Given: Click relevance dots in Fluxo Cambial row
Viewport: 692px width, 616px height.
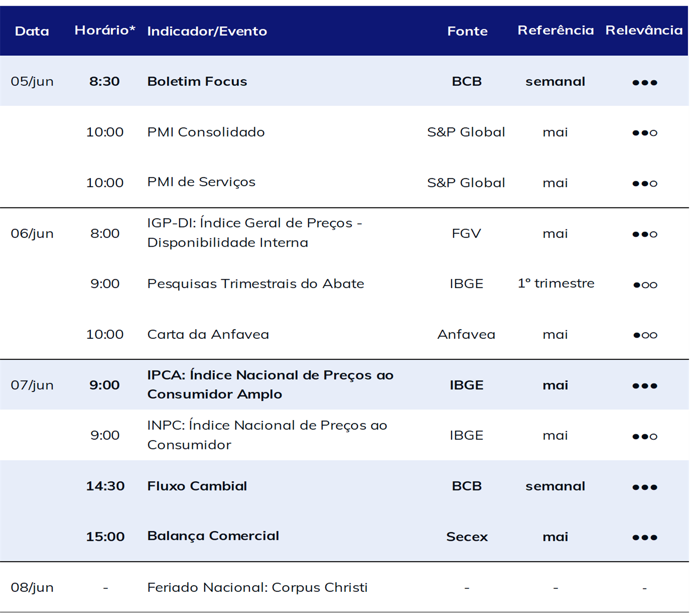Looking at the screenshot, I should pyautogui.click(x=645, y=487).
